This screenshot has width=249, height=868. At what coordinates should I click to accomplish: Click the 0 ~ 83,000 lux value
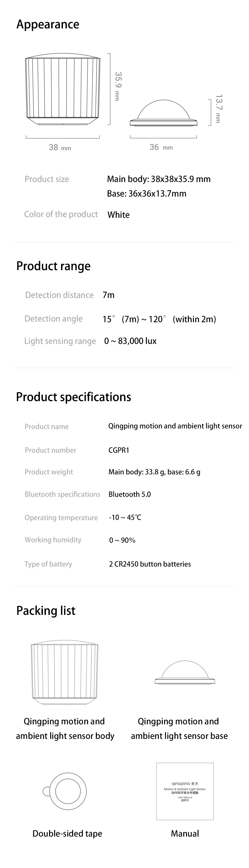130,341
